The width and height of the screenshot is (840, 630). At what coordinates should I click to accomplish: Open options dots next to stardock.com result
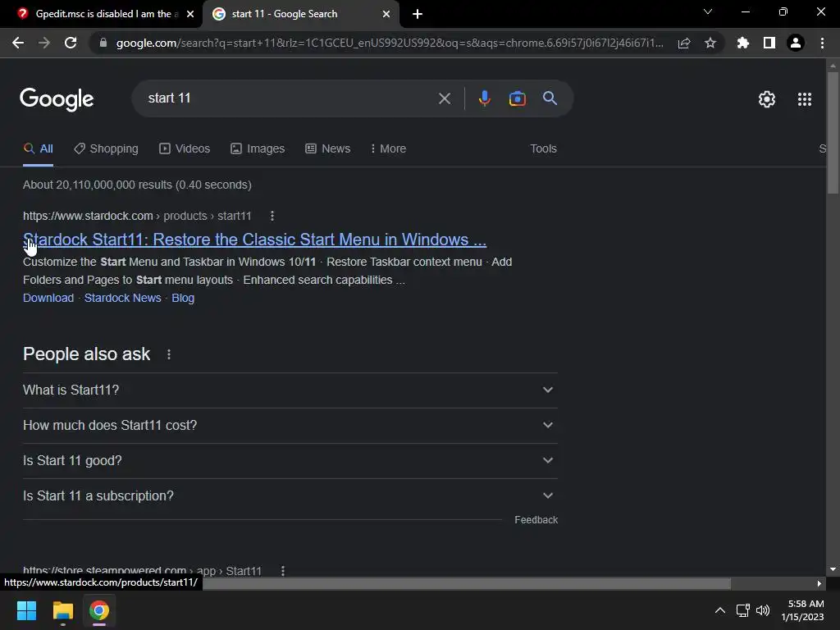(x=272, y=216)
